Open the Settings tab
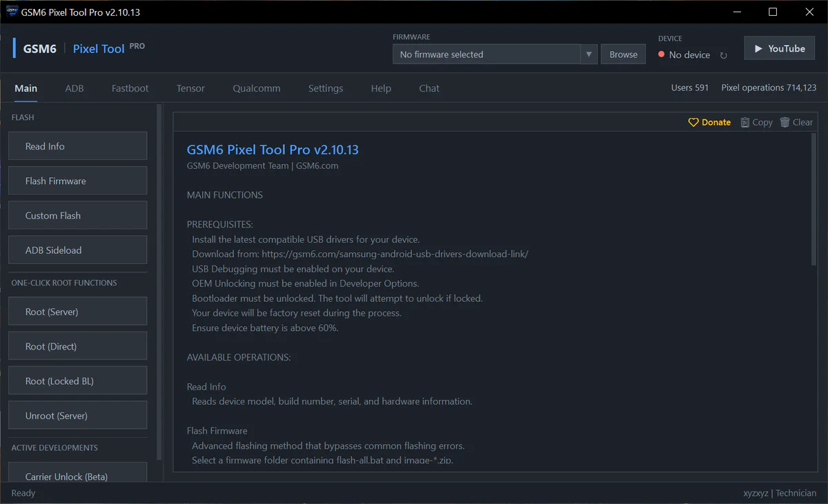 tap(326, 88)
